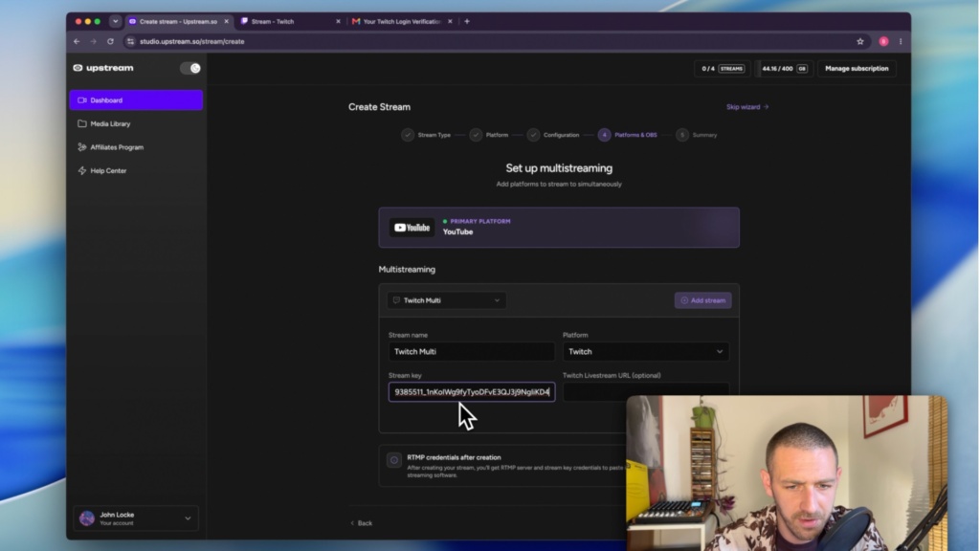Expand the Twitch Multi stream dropdown
Image resolution: width=980 pixels, height=551 pixels.
[x=446, y=300]
